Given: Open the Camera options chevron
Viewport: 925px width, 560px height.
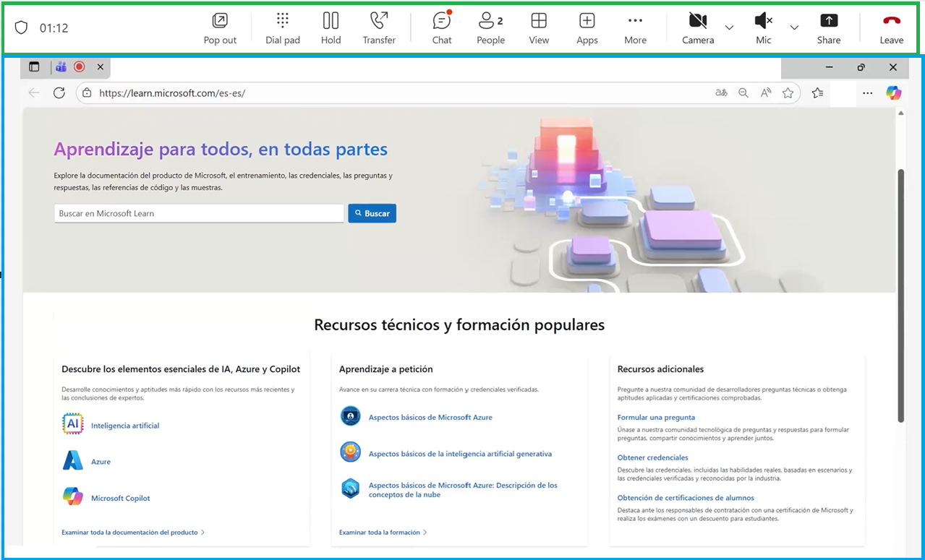Looking at the screenshot, I should point(728,29).
